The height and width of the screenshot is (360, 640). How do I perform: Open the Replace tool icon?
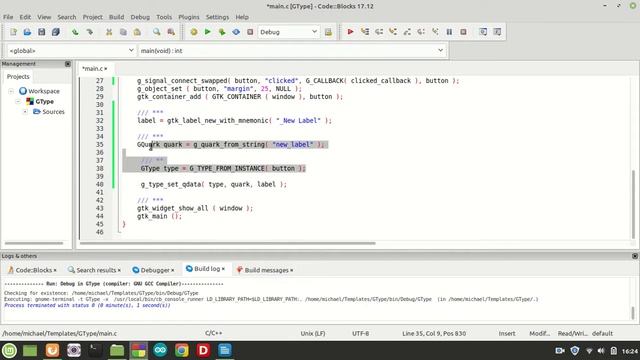tap(171, 32)
